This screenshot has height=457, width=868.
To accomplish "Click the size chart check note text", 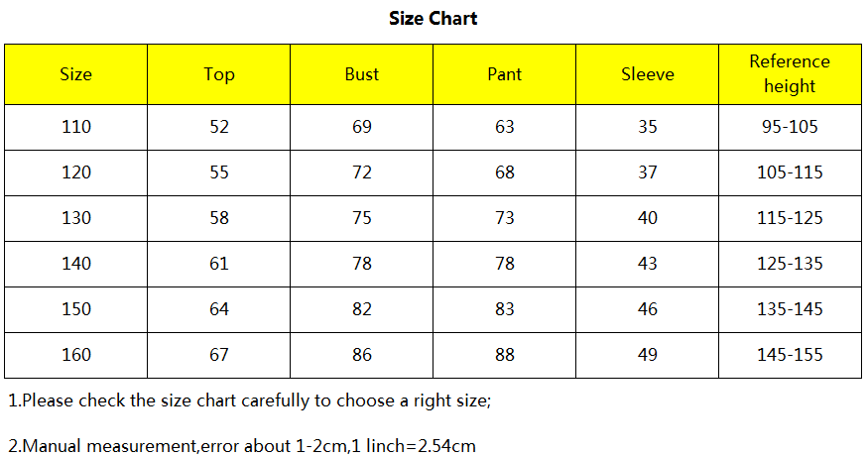I will click(250, 401).
